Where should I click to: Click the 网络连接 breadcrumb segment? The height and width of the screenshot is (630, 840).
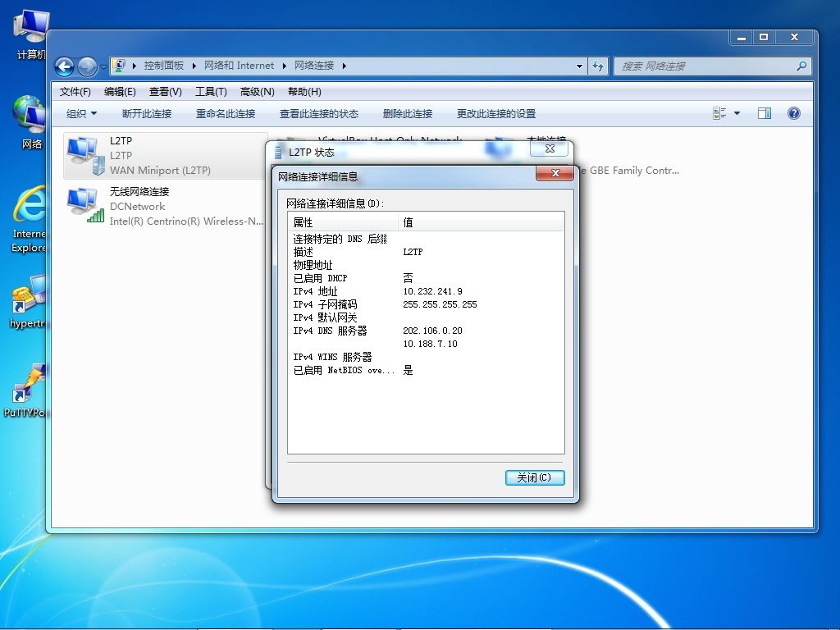point(314,66)
